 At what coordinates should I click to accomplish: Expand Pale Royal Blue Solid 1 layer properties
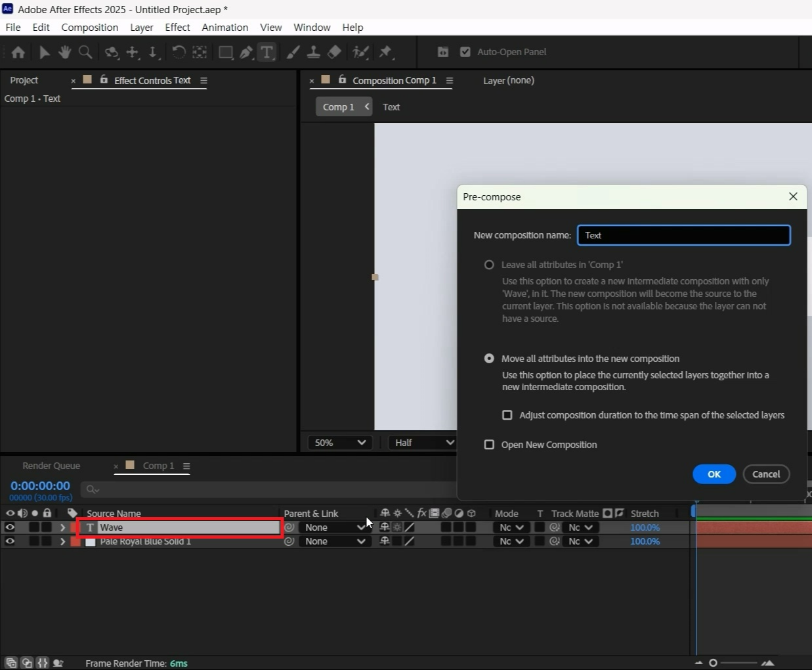pyautogui.click(x=63, y=541)
